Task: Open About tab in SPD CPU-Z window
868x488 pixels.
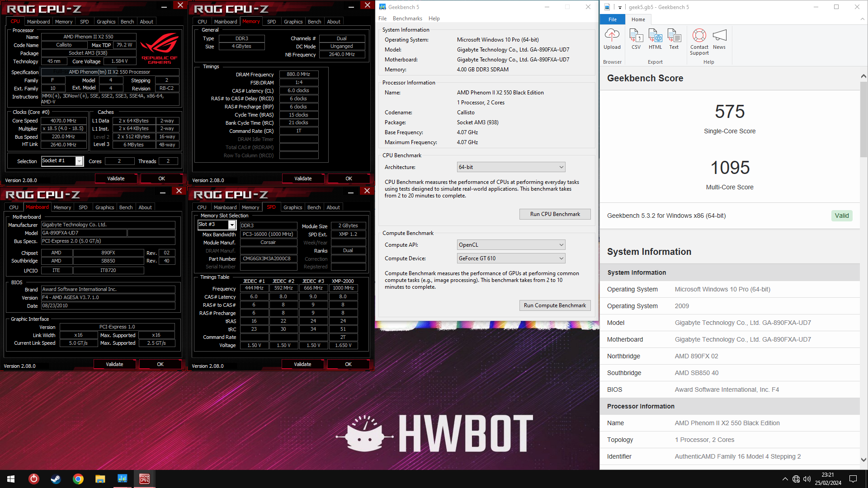Action: (x=333, y=207)
